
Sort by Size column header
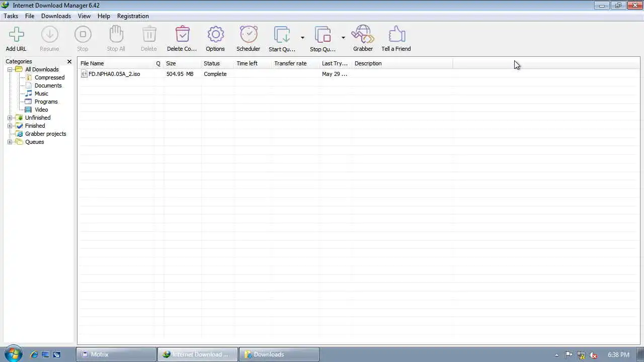(x=183, y=63)
